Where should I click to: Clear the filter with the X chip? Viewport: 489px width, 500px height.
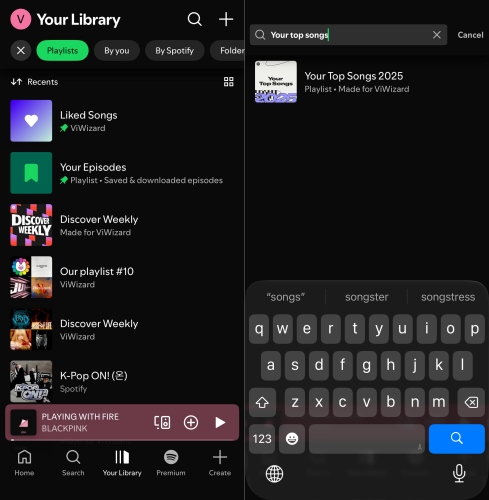pos(21,51)
